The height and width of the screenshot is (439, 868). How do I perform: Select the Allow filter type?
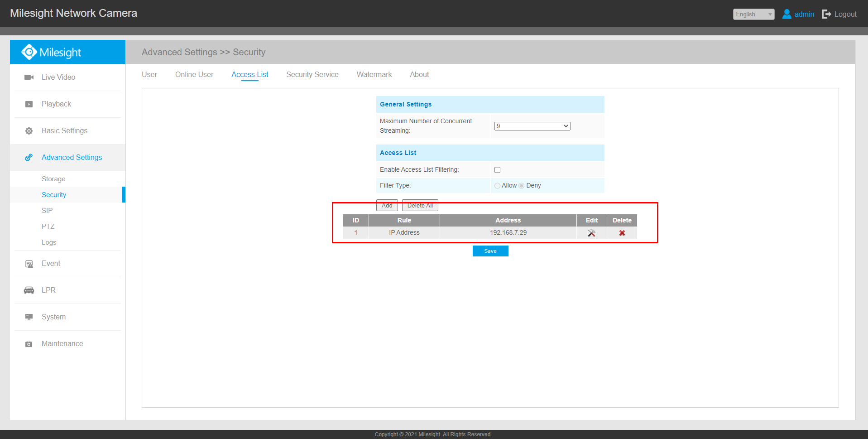tap(497, 186)
